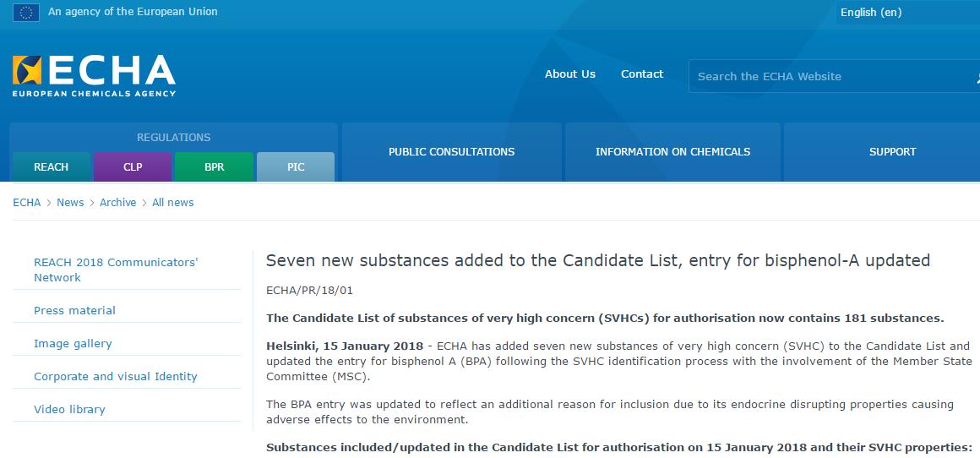This screenshot has height=458, width=980.
Task: Click the ECHA logo in the header
Action: tap(94, 75)
